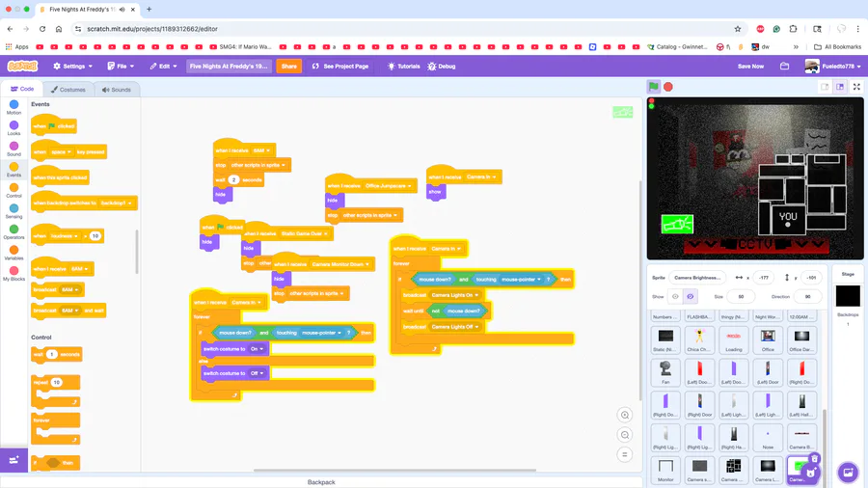The image size is (868, 488).
Task: Open Choose a Sprite button
Action: [810, 472]
